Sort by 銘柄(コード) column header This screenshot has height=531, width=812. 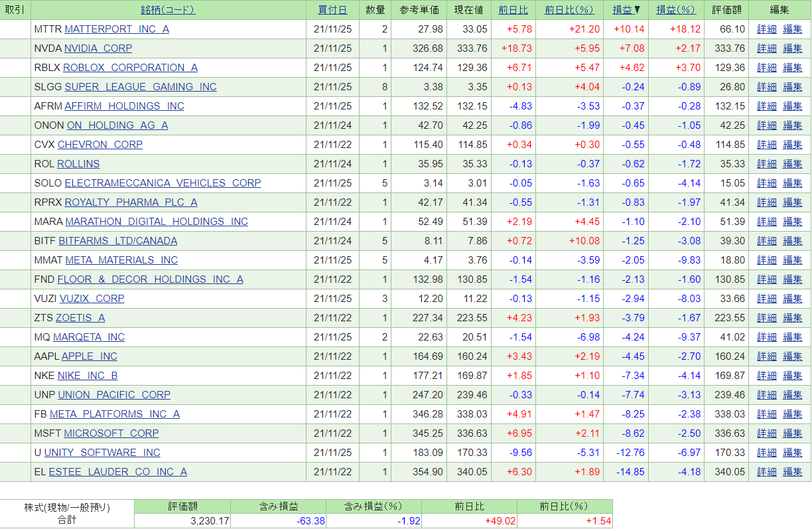pos(168,10)
